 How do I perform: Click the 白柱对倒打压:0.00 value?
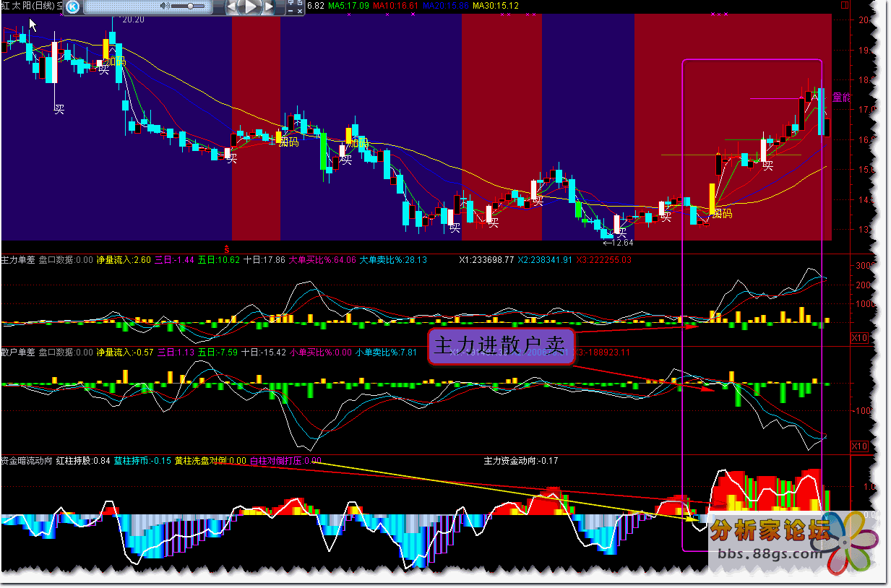(285, 461)
